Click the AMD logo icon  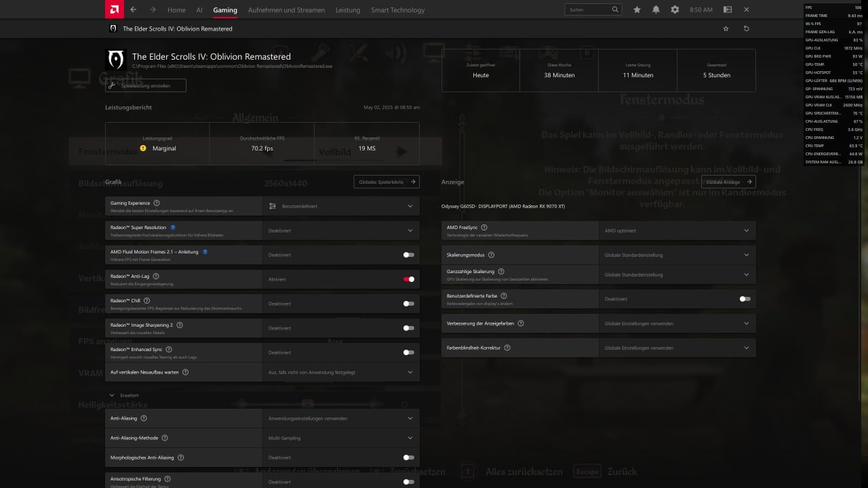click(114, 9)
